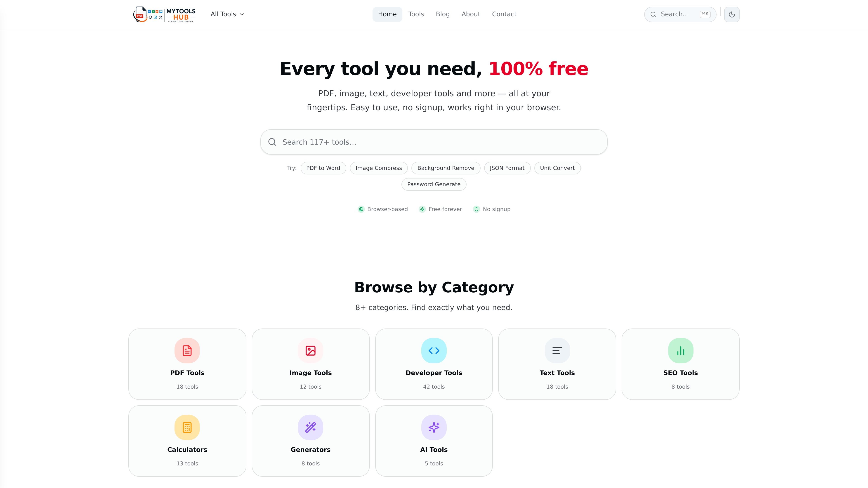The height and width of the screenshot is (488, 868).
Task: Select the Calculators card title
Action: (x=187, y=450)
